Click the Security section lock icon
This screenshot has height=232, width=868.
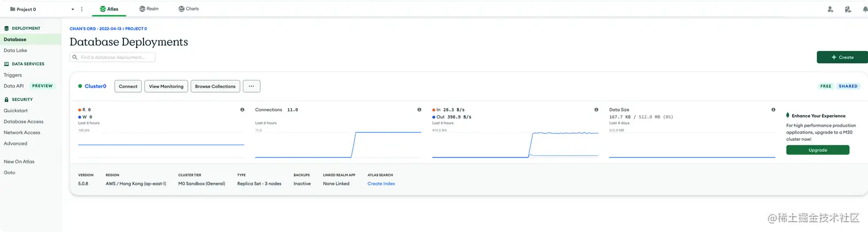[6, 100]
